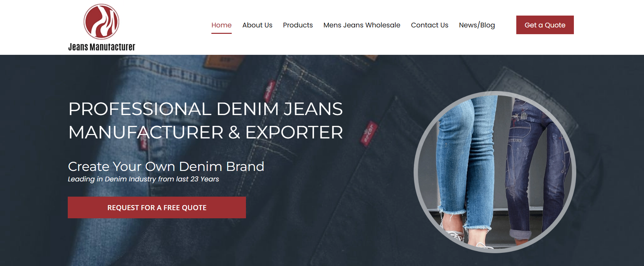Click Create Your Own Denim Brand text
Screen dimensions: 644x266
pos(166,167)
